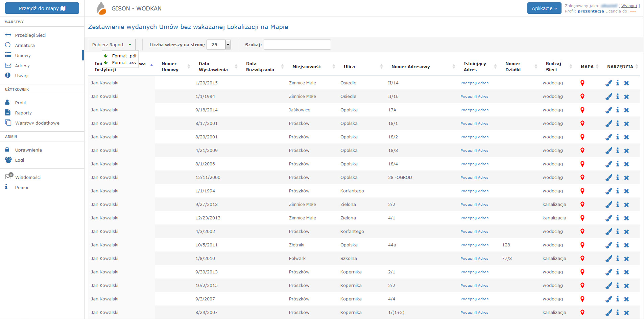
Task: Click the Wyloguj link
Action: tap(629, 5)
